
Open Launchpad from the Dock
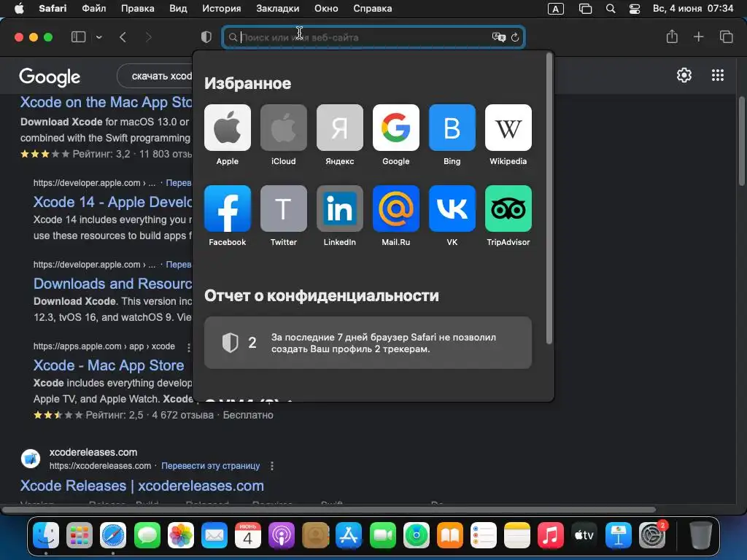tap(79, 534)
